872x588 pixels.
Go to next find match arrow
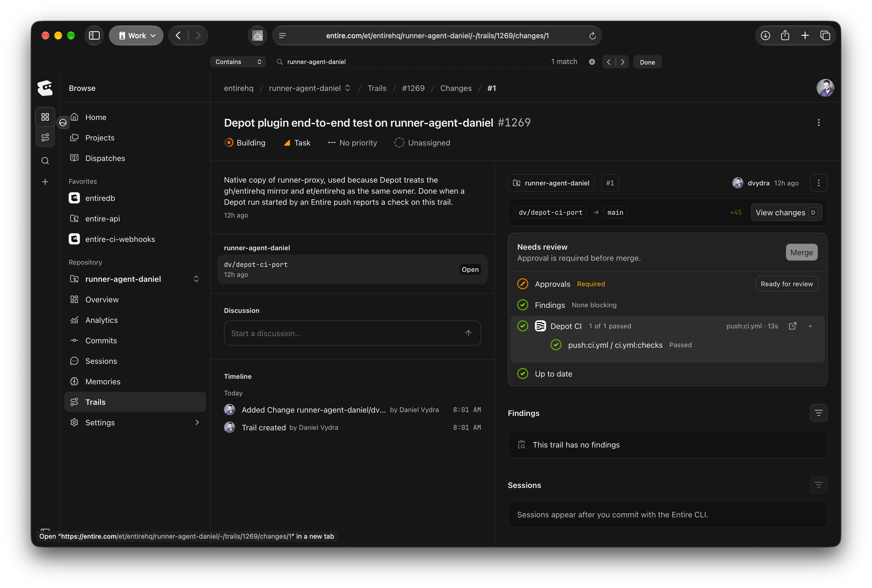point(623,62)
